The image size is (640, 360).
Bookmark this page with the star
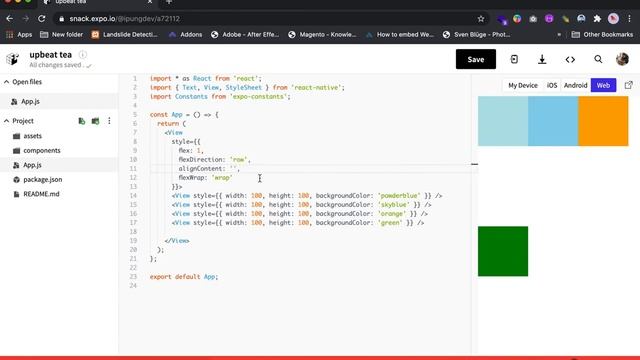pos(481,19)
